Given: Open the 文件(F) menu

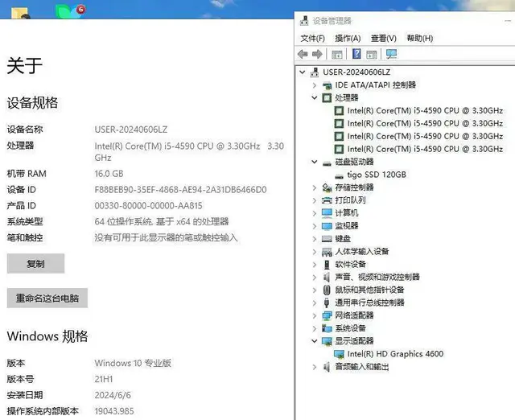Looking at the screenshot, I should (x=313, y=39).
